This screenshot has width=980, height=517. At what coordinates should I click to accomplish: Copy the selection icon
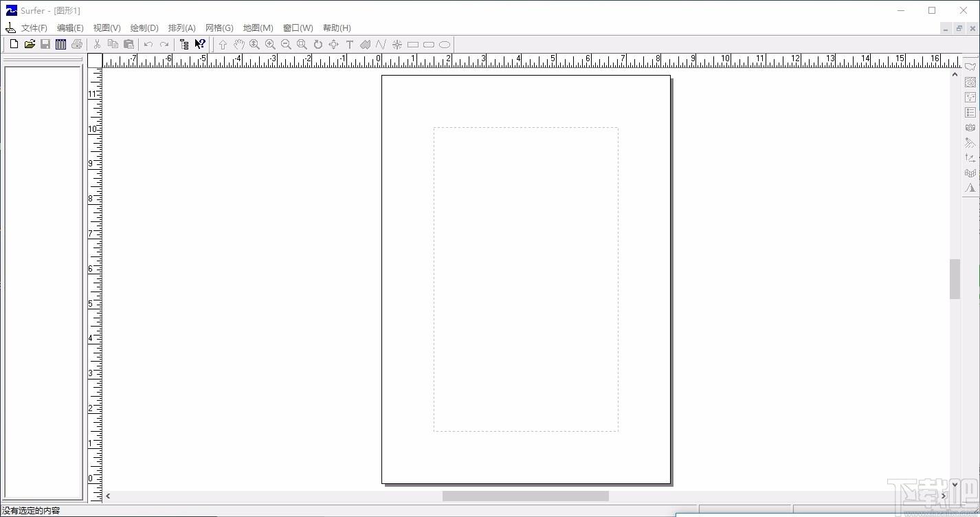(x=113, y=44)
